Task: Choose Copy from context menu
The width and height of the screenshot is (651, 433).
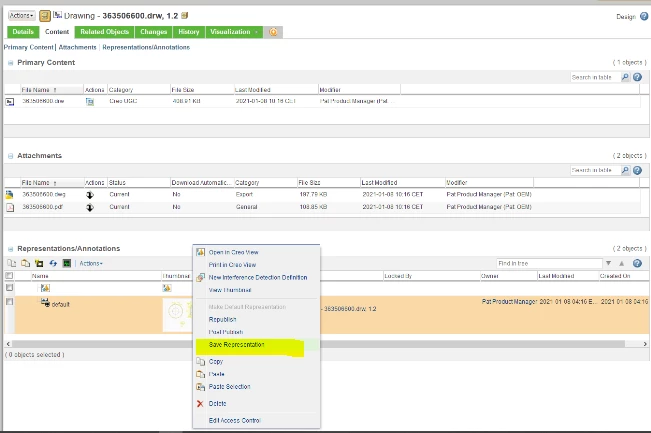Action: point(216,362)
